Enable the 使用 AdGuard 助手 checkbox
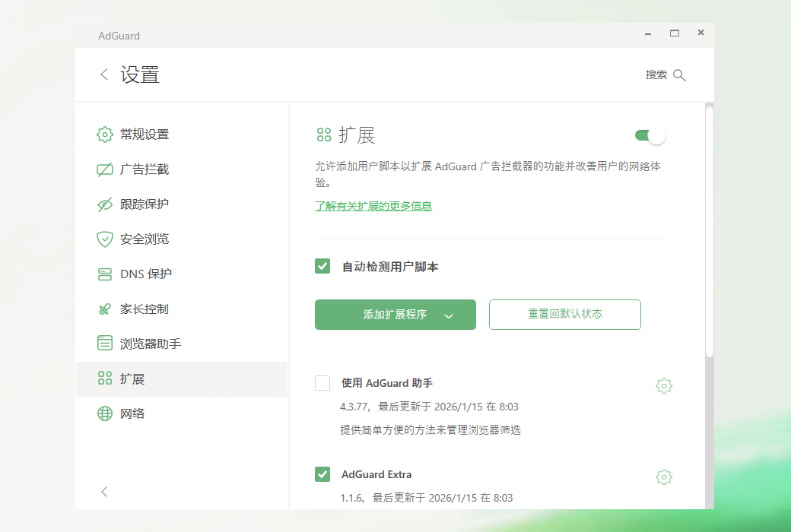This screenshot has width=791, height=532. click(x=322, y=382)
